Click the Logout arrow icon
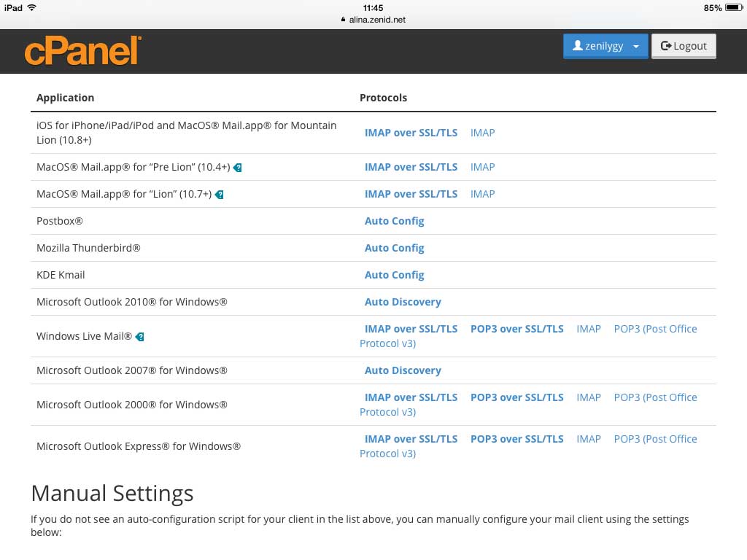This screenshot has width=747, height=560. pyautogui.click(x=665, y=46)
